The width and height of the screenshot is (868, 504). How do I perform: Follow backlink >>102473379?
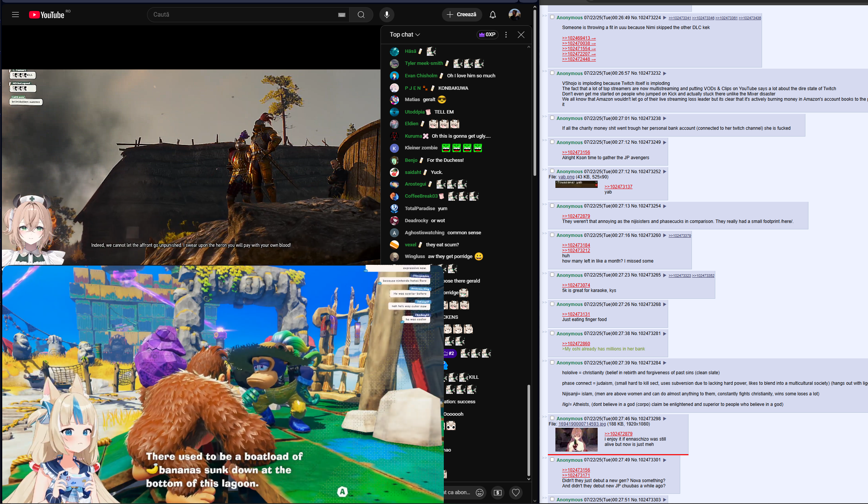pos(680,236)
